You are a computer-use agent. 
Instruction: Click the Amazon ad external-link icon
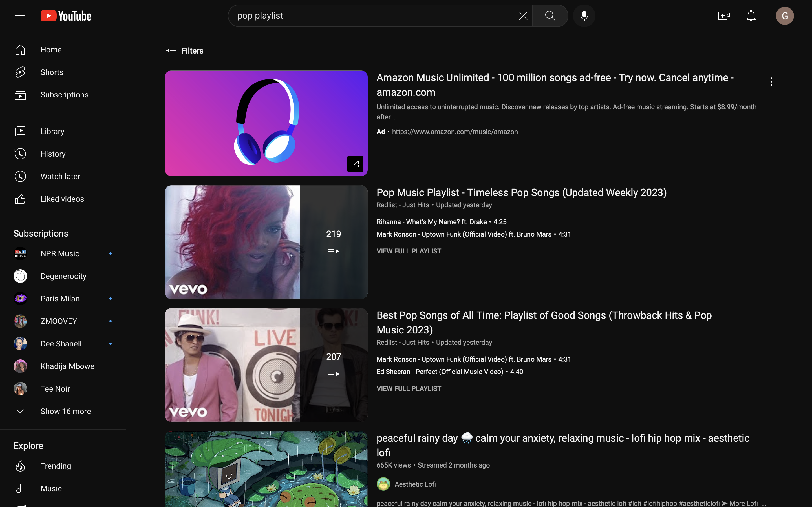355,164
